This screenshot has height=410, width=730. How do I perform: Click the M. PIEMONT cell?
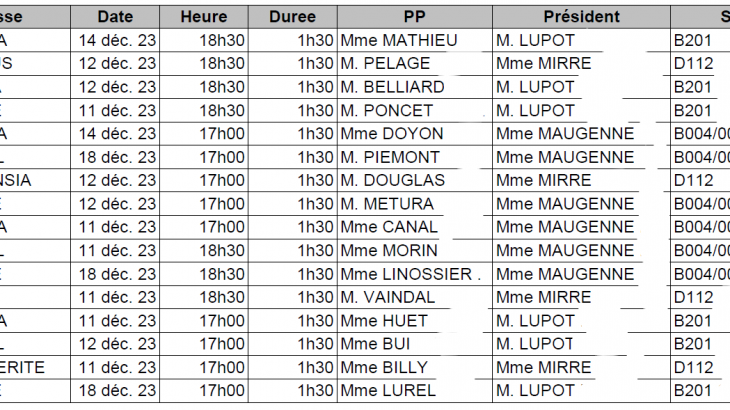point(389,157)
